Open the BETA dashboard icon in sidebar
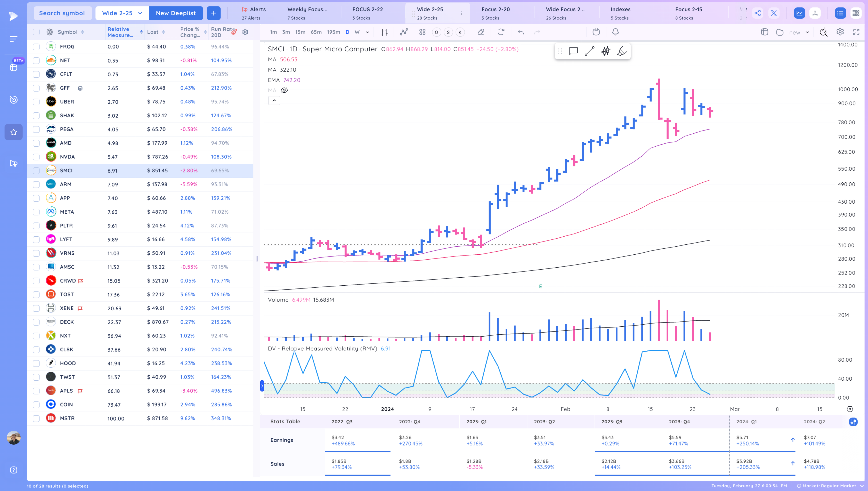 [13, 67]
